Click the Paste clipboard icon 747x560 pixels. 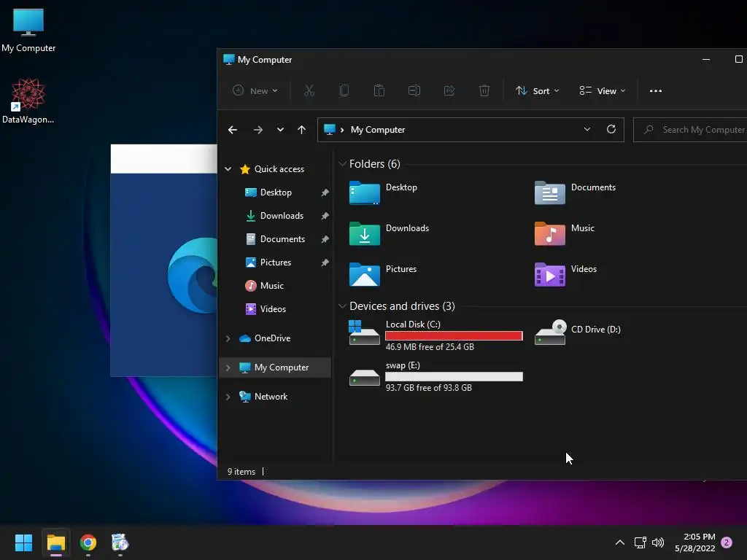tap(379, 90)
